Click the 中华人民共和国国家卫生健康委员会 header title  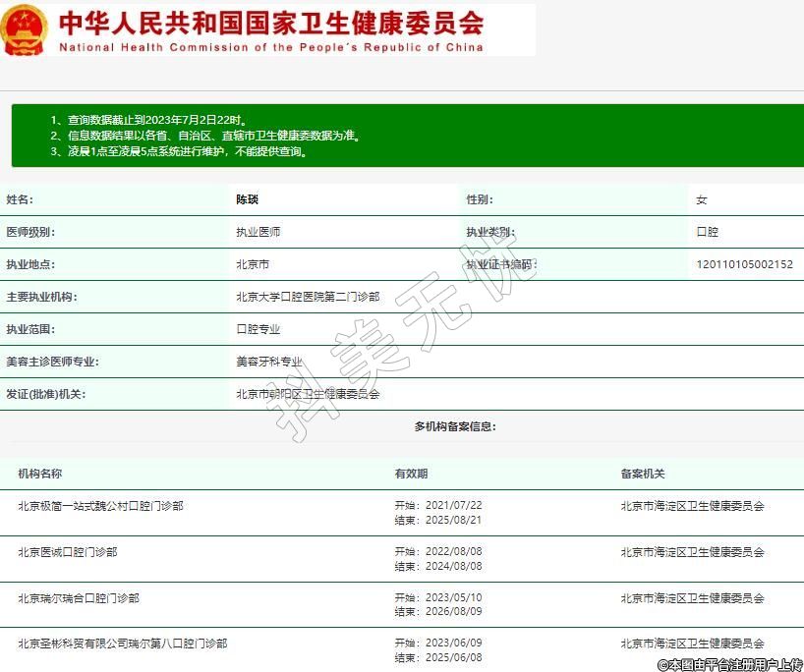[x=270, y=22]
